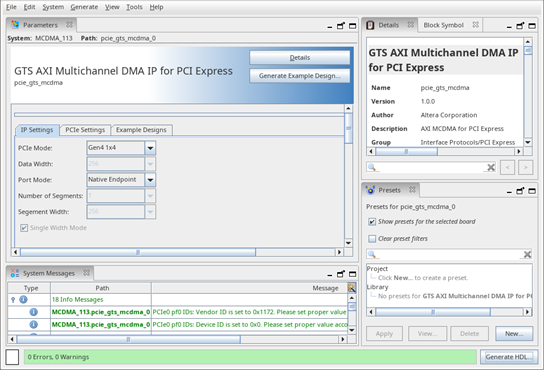This screenshot has width=544, height=370.
Task: Select the Project node in presets tree
Action: [377, 269]
